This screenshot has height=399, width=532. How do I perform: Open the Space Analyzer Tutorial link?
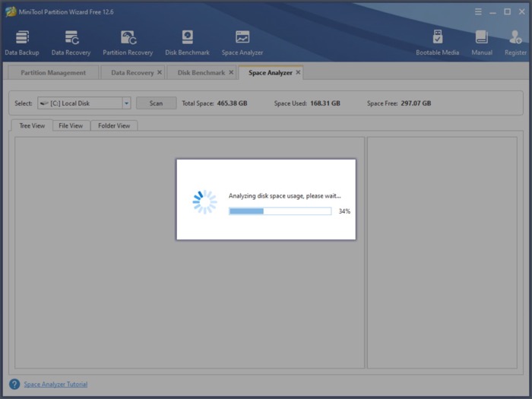55,384
